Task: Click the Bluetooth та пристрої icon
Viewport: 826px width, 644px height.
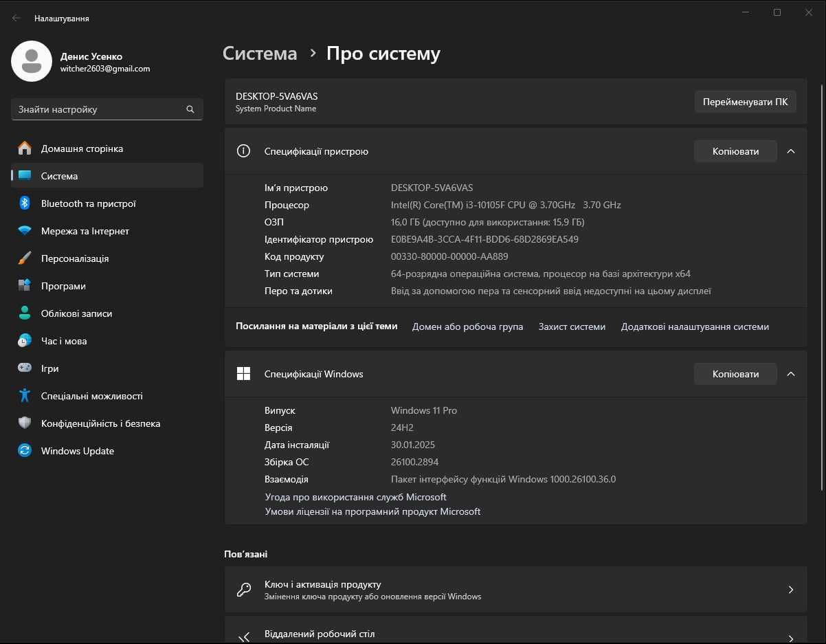Action: 25,203
